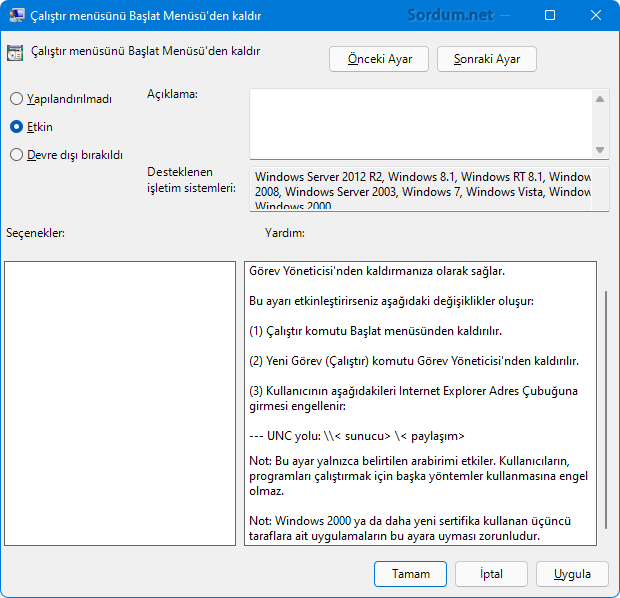Click the 'Not: Bu ayar yalnızca' paragraph
The width and height of the screenshot is (620, 598).
(418, 476)
